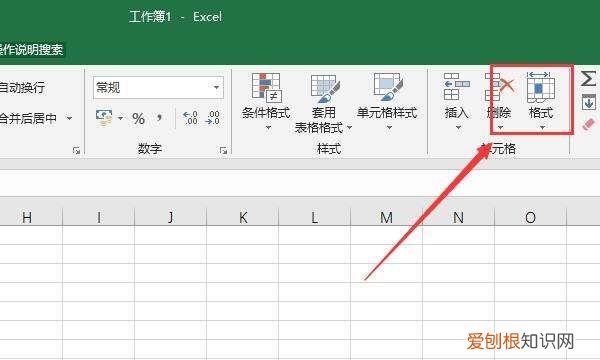Open the Number (数字) group dialog launcher
Image resolution: width=600 pixels, height=360 pixels.
pos(223,151)
